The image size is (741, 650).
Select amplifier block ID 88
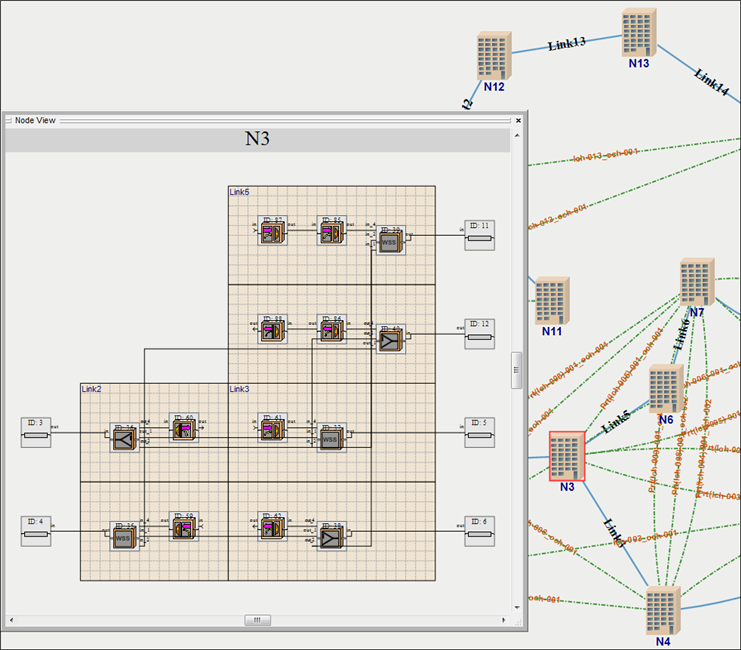(x=272, y=329)
